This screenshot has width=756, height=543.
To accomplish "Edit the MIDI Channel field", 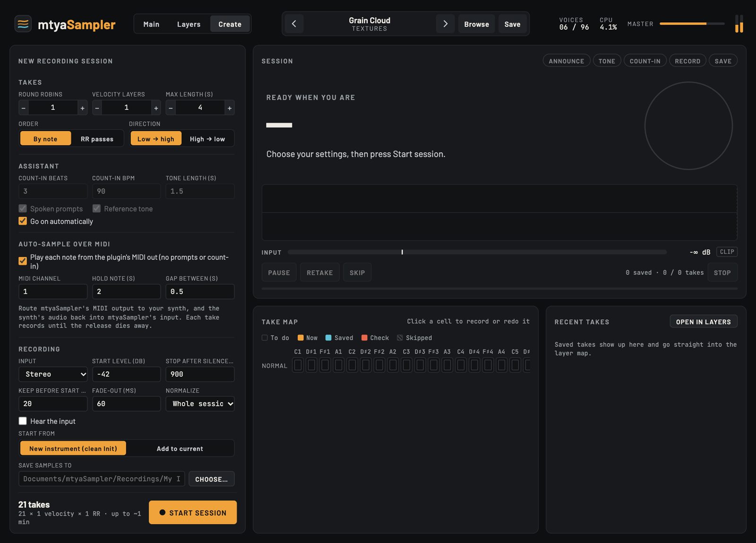I will [53, 291].
